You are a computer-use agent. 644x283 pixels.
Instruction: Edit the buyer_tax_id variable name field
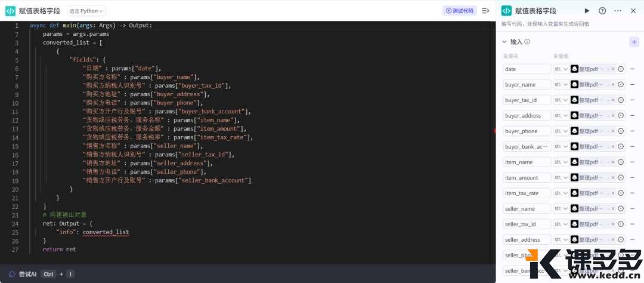tap(527, 100)
